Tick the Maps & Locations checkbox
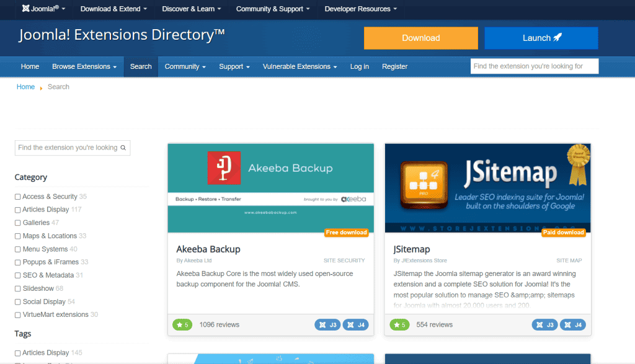Screen dimensions: 635x364 pyautogui.click(x=17, y=236)
